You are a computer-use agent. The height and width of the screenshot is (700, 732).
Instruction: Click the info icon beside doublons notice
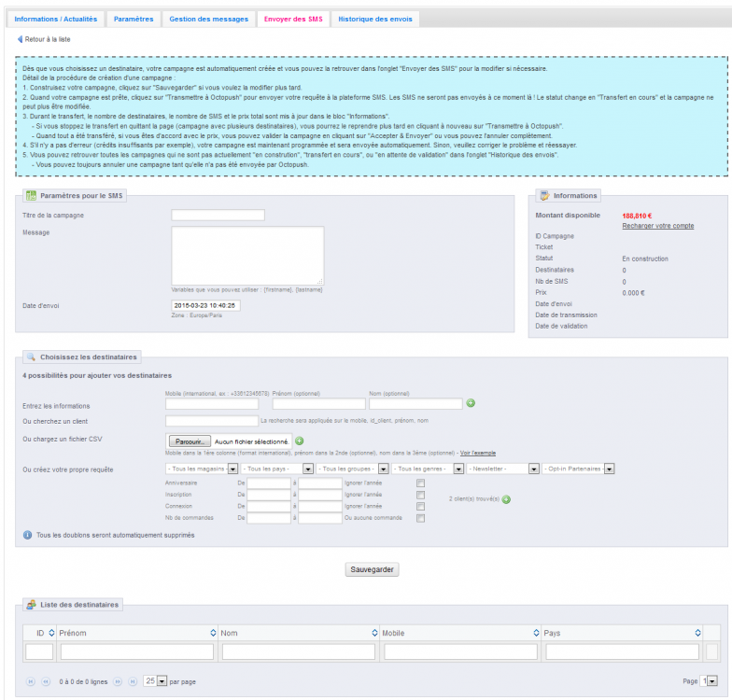click(28, 535)
